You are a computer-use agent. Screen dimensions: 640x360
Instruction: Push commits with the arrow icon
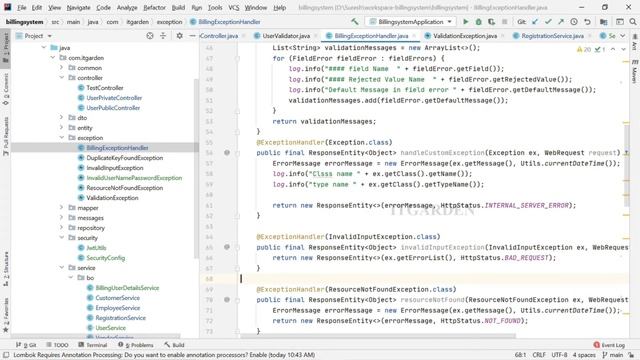[x=561, y=22]
